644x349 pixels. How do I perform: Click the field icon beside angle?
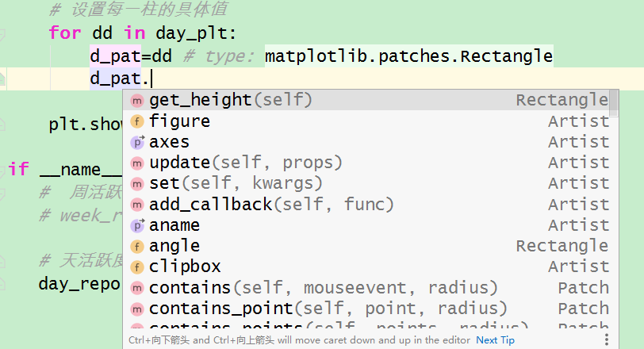click(x=136, y=247)
